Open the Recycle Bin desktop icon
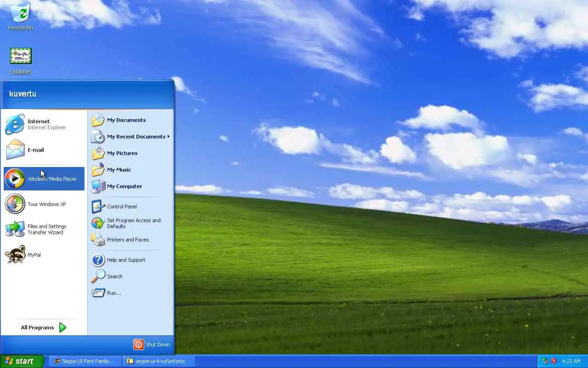The width and height of the screenshot is (588, 368). tap(20, 16)
